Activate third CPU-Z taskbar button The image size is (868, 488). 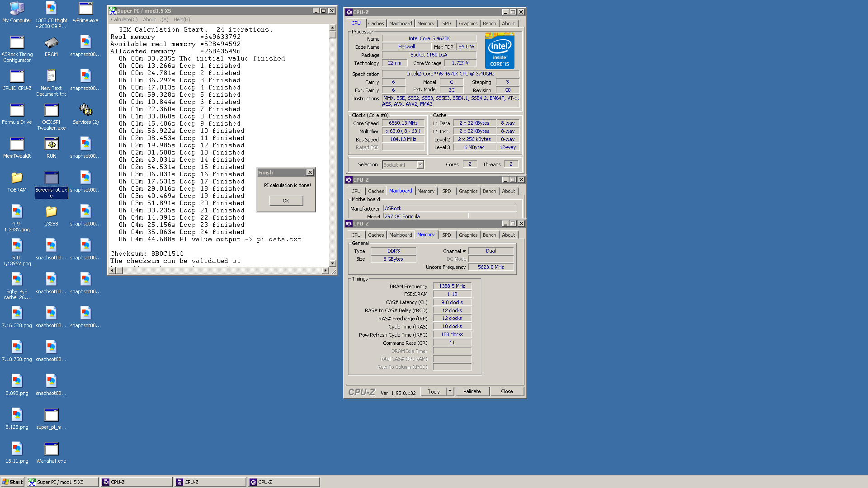click(284, 482)
